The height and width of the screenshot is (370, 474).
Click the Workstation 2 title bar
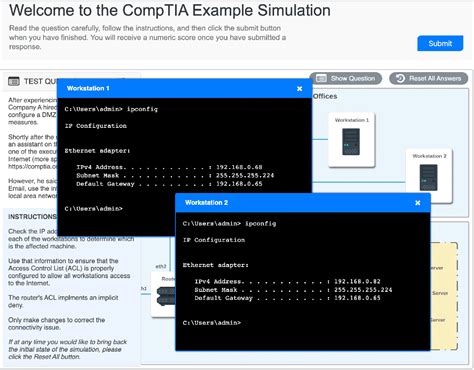click(x=303, y=203)
